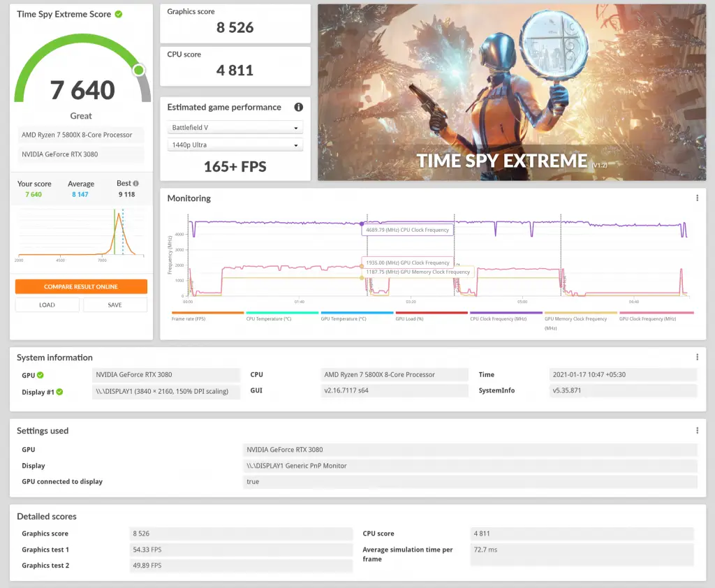Toggle the GPU Load (%) legend series
The height and width of the screenshot is (588, 715).
[x=432, y=316]
